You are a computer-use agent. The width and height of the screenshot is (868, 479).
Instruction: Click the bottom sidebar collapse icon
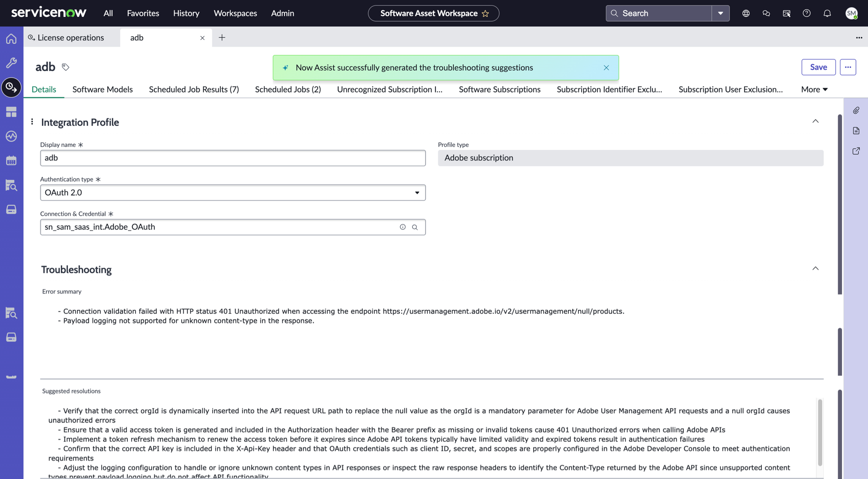click(x=11, y=376)
